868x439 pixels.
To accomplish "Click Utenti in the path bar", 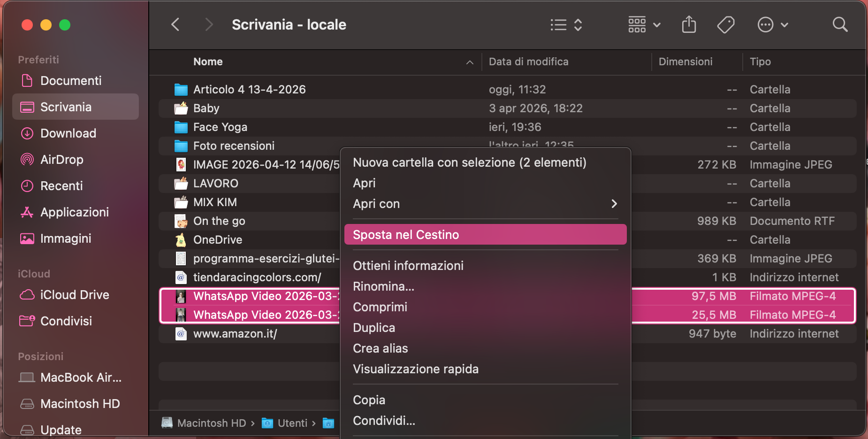I will 292,423.
